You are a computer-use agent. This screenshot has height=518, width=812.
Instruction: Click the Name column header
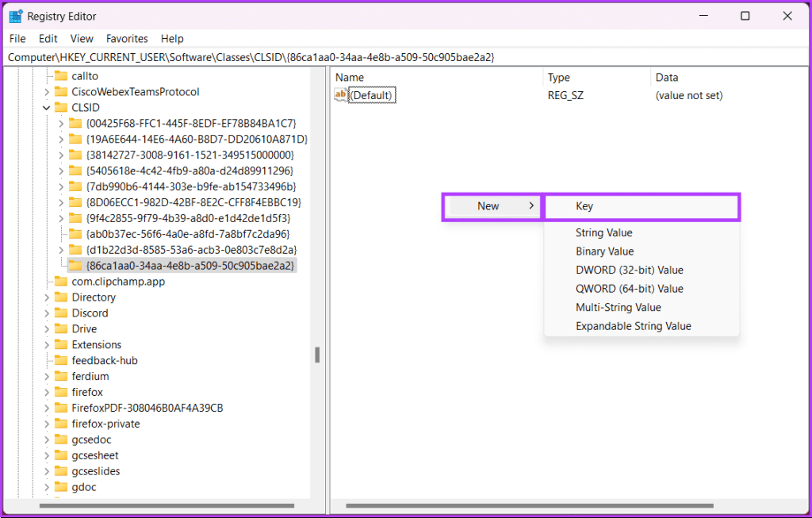click(437, 77)
